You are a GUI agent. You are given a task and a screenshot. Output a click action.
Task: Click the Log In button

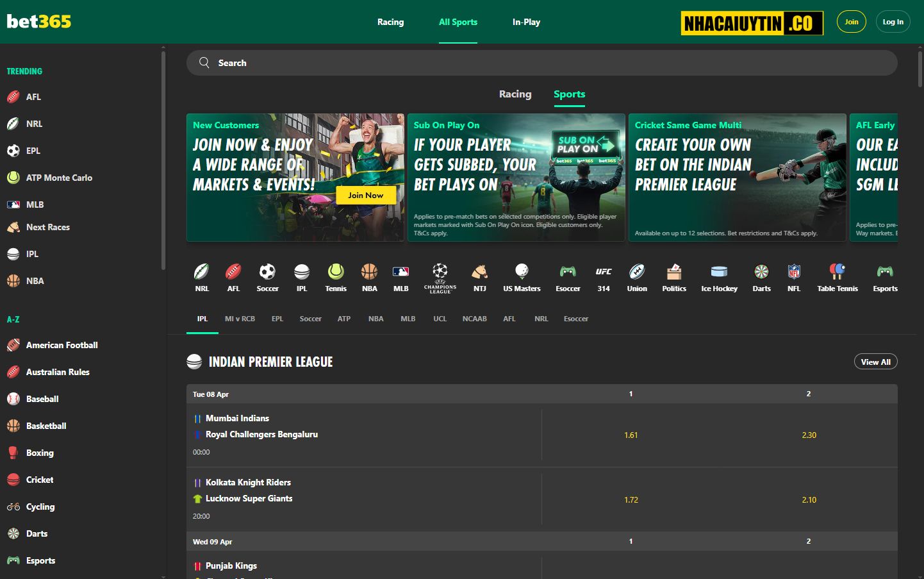[893, 22]
